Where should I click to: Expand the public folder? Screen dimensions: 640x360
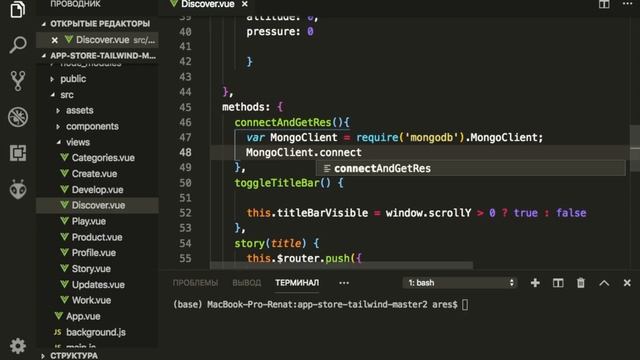tap(73, 79)
